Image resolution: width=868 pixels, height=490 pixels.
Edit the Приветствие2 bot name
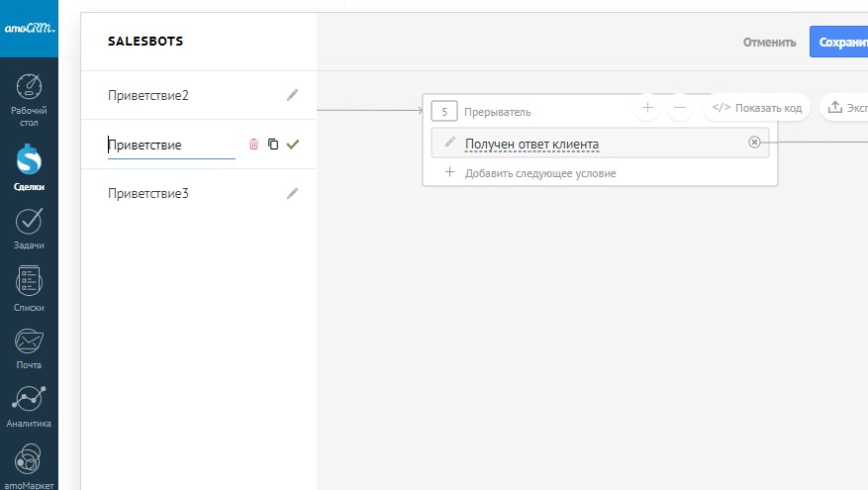pyautogui.click(x=292, y=96)
